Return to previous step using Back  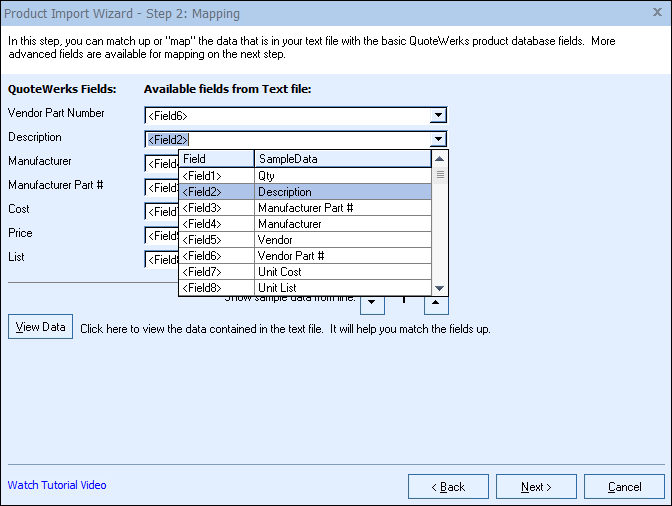[449, 487]
